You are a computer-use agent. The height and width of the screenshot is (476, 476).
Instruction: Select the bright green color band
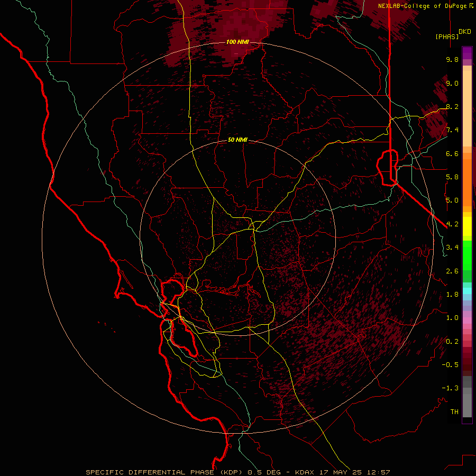[467, 255]
